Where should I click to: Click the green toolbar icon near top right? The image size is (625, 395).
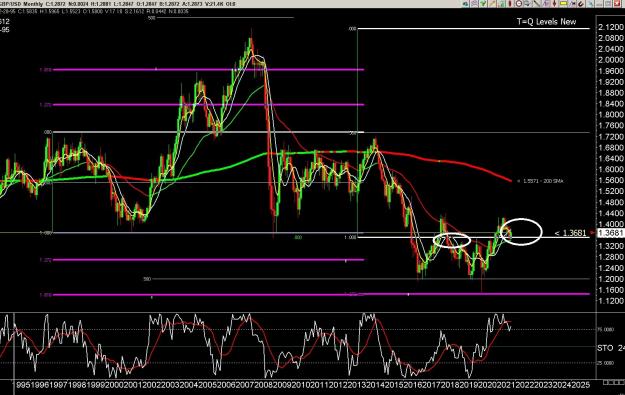483,4
